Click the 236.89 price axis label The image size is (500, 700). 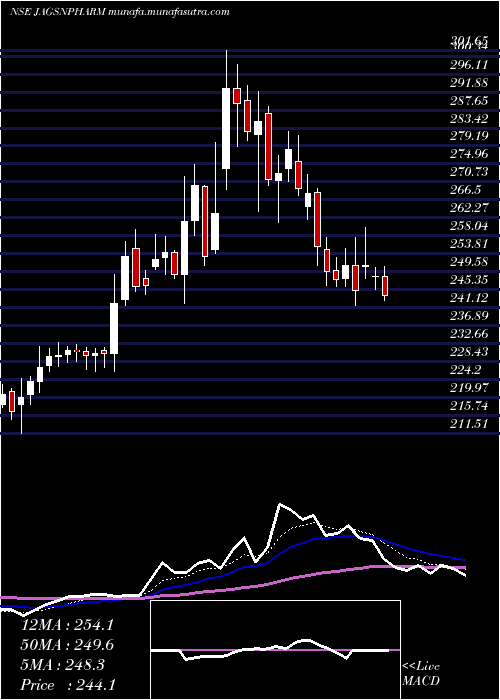pyautogui.click(x=469, y=316)
